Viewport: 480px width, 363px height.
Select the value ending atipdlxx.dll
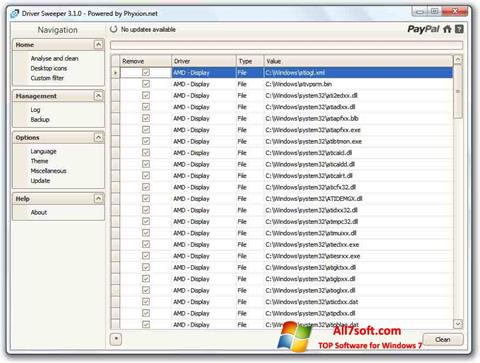pos(310,313)
